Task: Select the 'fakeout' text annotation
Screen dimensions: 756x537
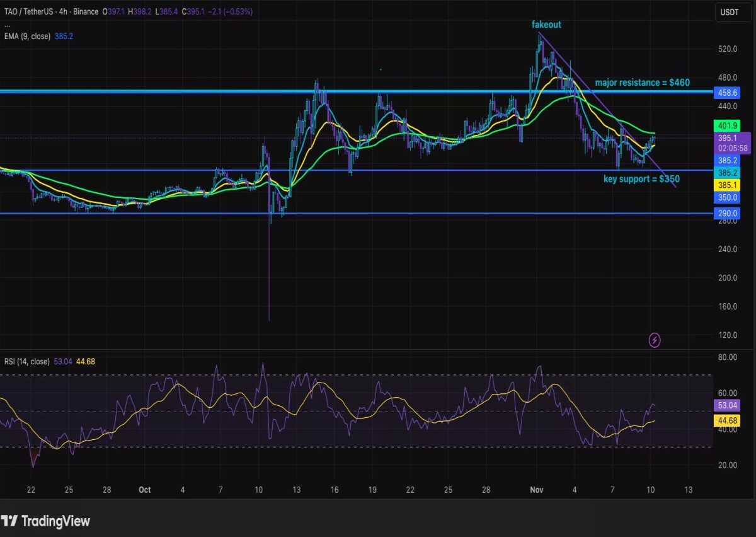Action: click(546, 25)
